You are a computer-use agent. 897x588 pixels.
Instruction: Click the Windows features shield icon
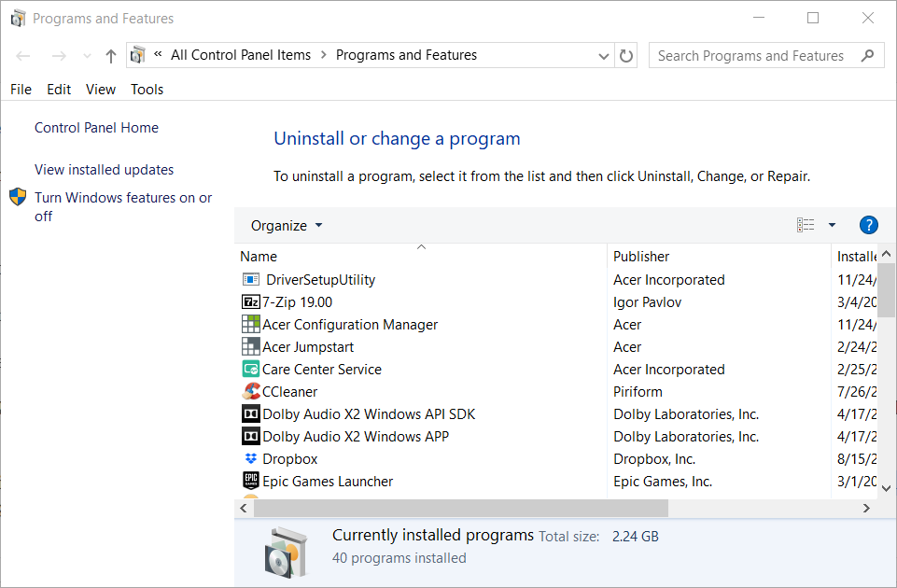point(18,197)
